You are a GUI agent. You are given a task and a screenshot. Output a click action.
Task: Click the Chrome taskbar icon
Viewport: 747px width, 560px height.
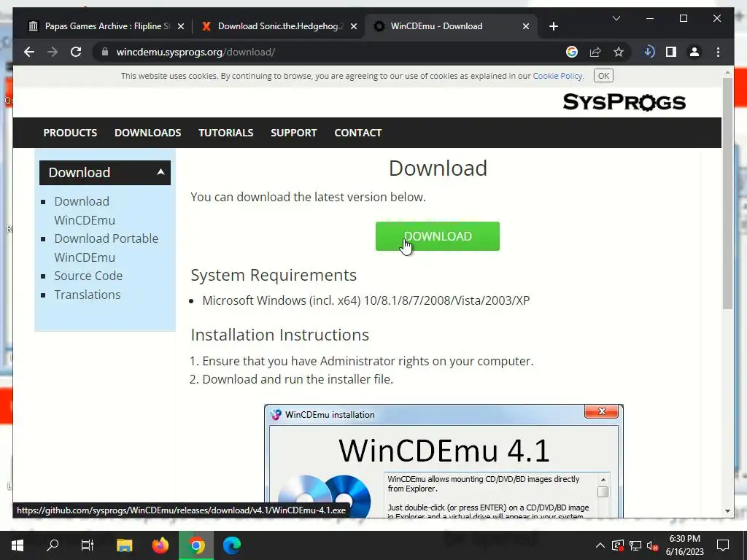point(196,545)
